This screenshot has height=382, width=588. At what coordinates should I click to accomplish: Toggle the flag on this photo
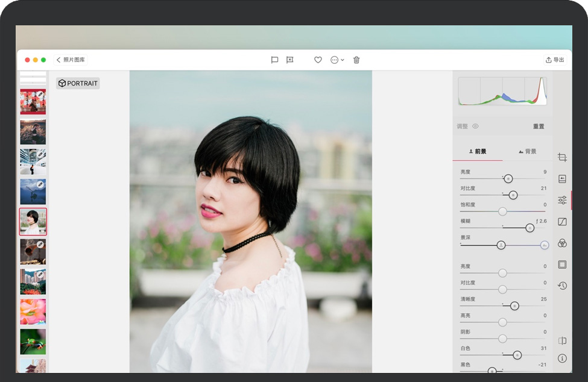coord(274,60)
